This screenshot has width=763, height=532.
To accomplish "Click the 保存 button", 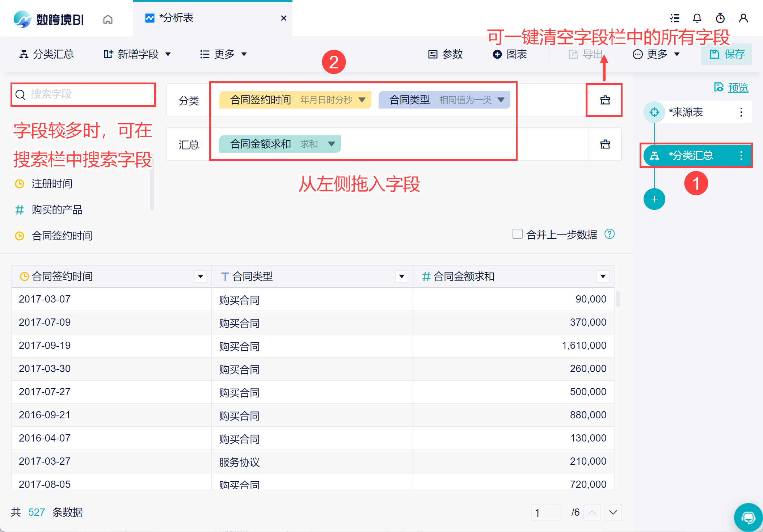I will click(x=726, y=54).
